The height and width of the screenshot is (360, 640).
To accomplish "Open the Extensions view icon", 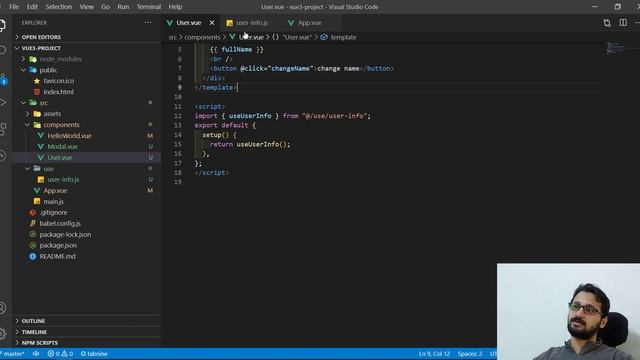I will pyautogui.click(x=2, y=129).
